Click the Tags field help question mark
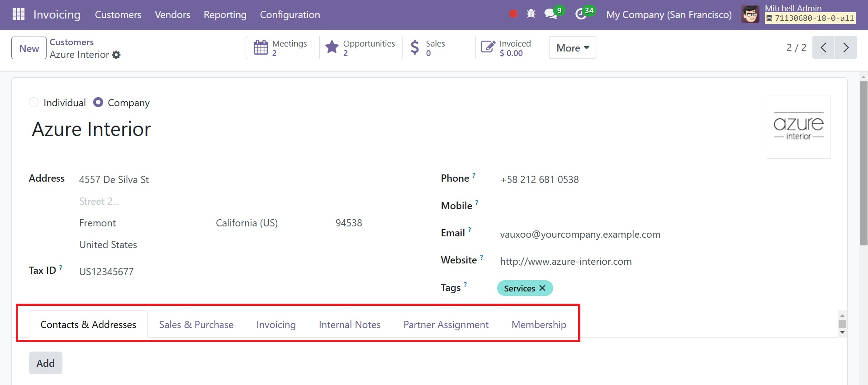The width and height of the screenshot is (868, 385). tap(465, 284)
